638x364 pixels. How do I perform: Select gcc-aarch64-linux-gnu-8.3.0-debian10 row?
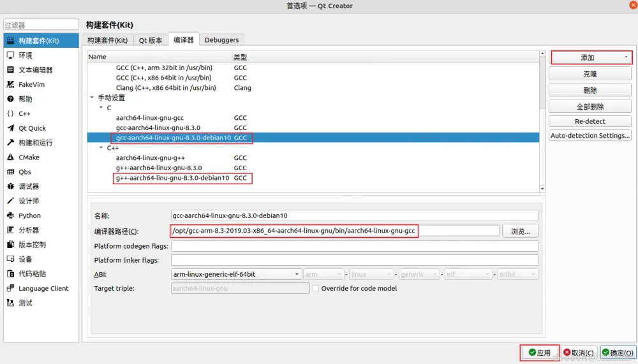click(313, 138)
